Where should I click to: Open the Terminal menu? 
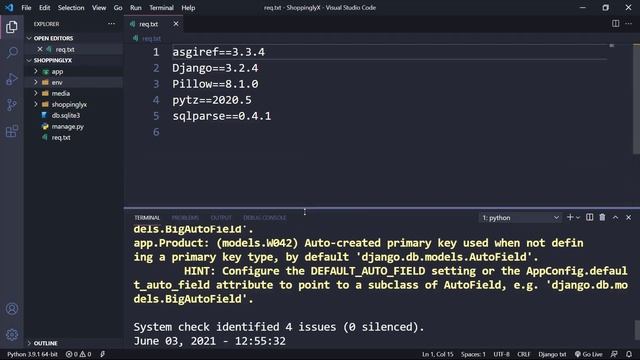(161, 8)
